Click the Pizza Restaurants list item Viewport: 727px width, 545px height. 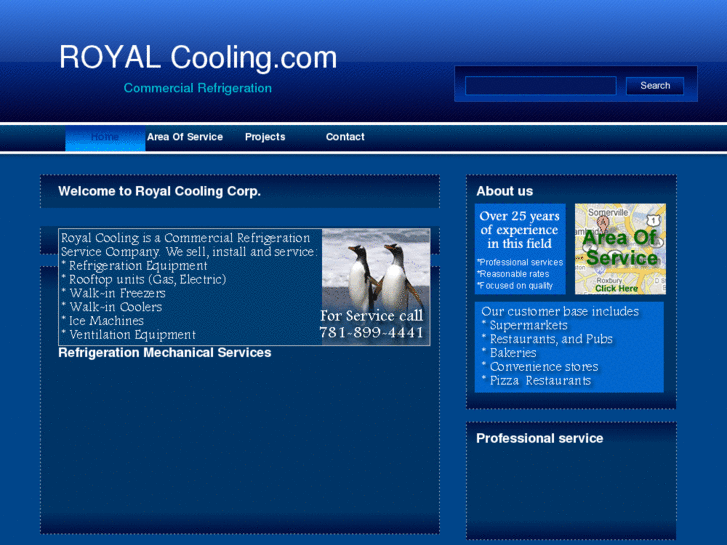pos(536,381)
